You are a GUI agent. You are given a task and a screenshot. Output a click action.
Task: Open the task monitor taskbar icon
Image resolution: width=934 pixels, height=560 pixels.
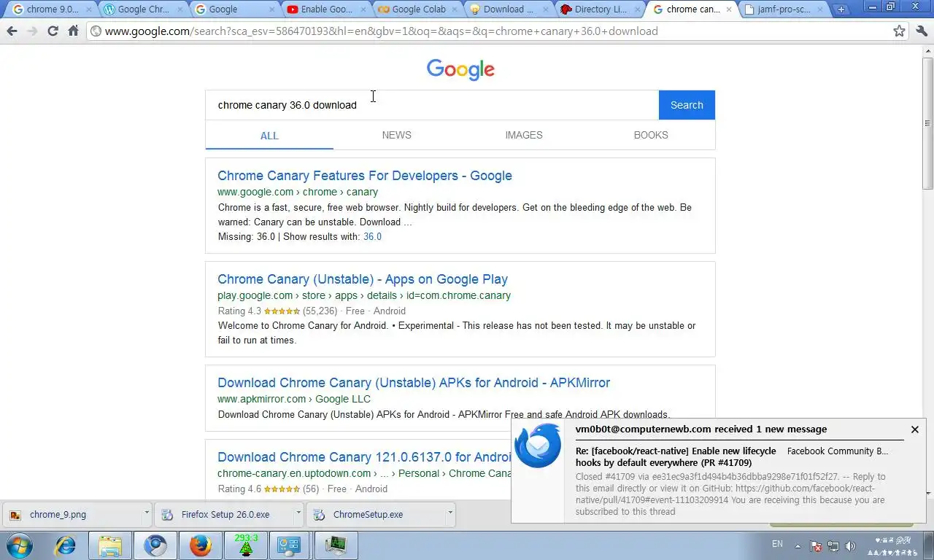point(336,545)
